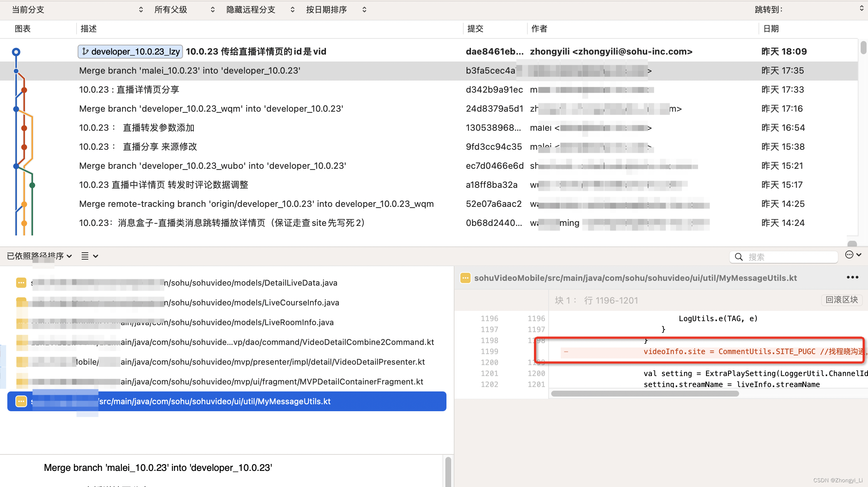
Task: Open the 按日期排序 sort dropdown
Action: tap(336, 10)
